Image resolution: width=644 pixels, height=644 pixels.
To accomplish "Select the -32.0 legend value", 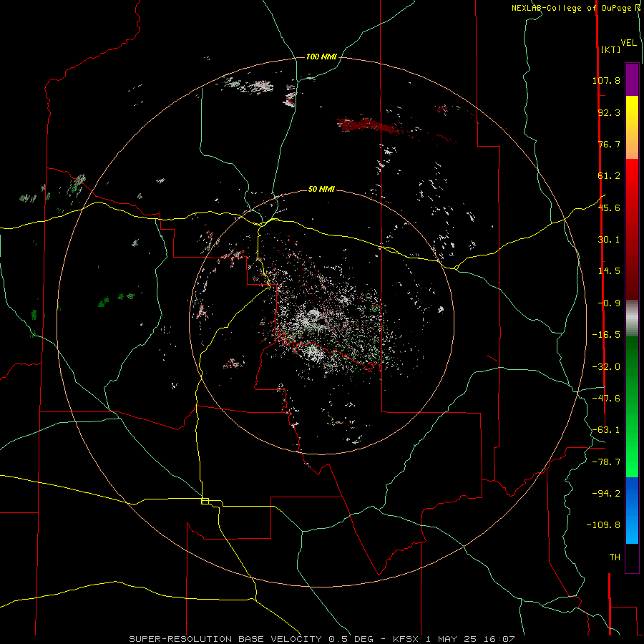I will pos(606,367).
